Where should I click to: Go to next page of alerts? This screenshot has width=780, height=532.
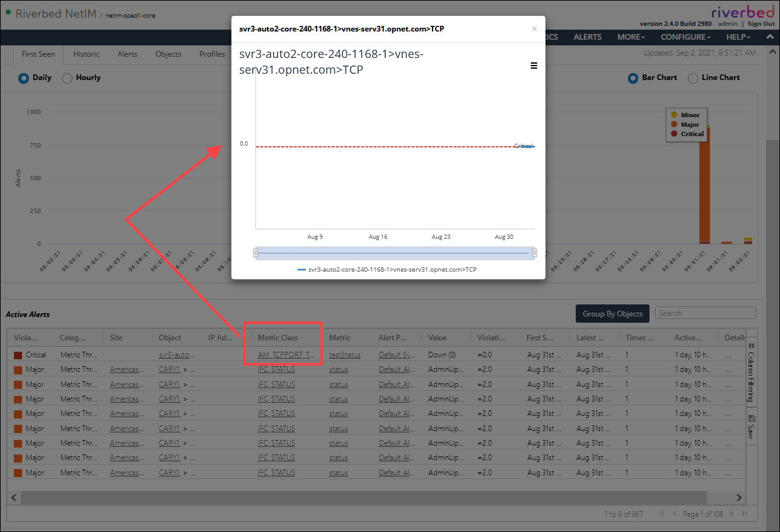731,514
